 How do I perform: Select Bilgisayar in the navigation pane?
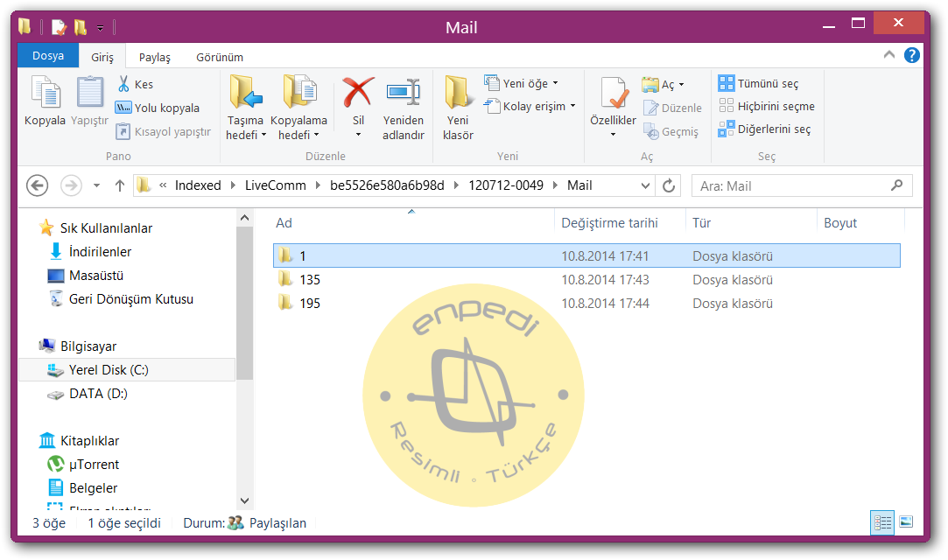[x=88, y=346]
